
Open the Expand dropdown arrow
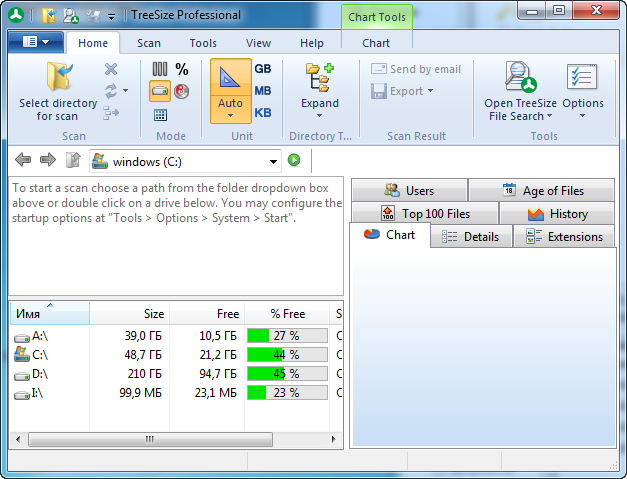coord(319,116)
